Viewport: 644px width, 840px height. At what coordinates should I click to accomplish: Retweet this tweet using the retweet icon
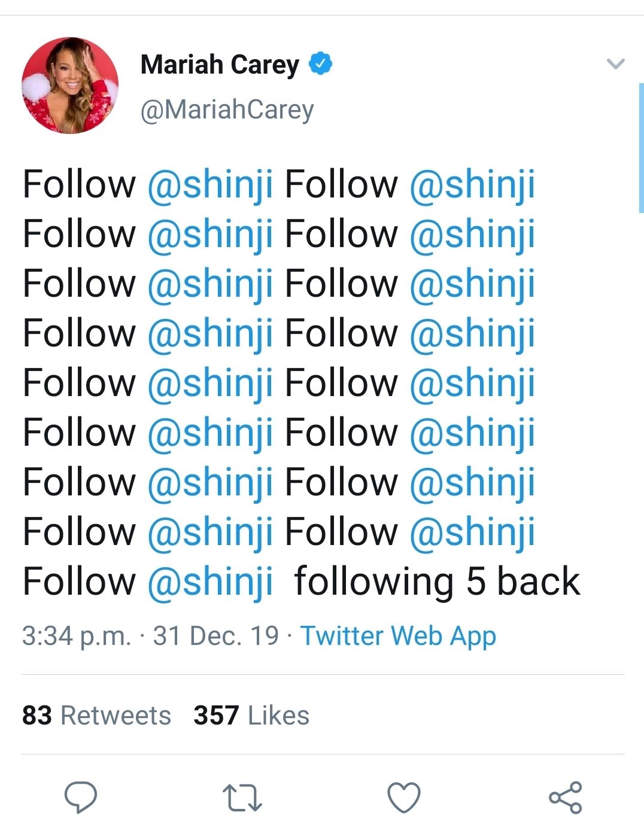pyautogui.click(x=242, y=798)
